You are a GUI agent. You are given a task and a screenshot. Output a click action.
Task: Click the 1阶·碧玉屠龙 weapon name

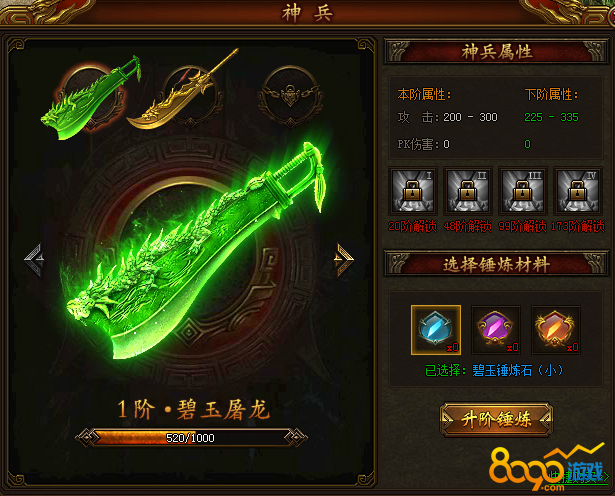(194, 409)
